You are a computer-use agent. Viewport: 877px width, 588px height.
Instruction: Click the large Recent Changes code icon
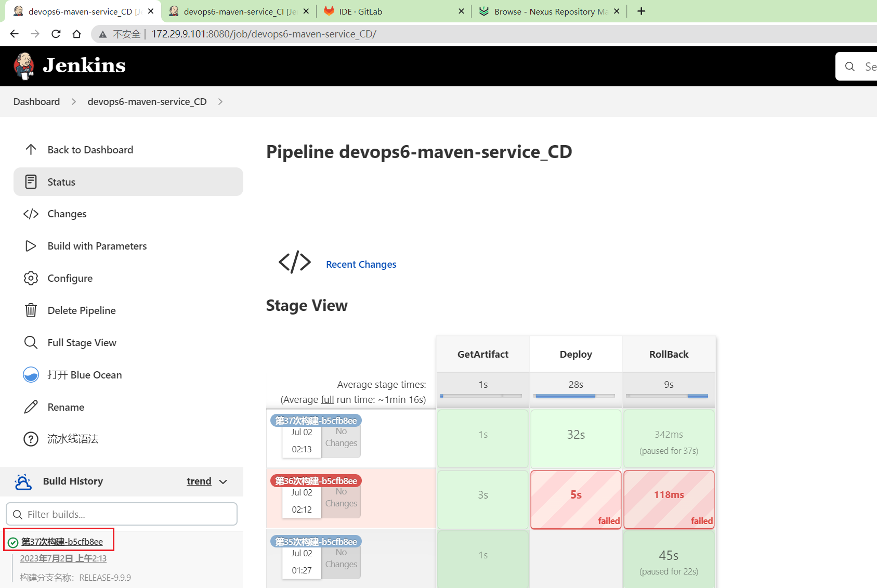coord(295,262)
